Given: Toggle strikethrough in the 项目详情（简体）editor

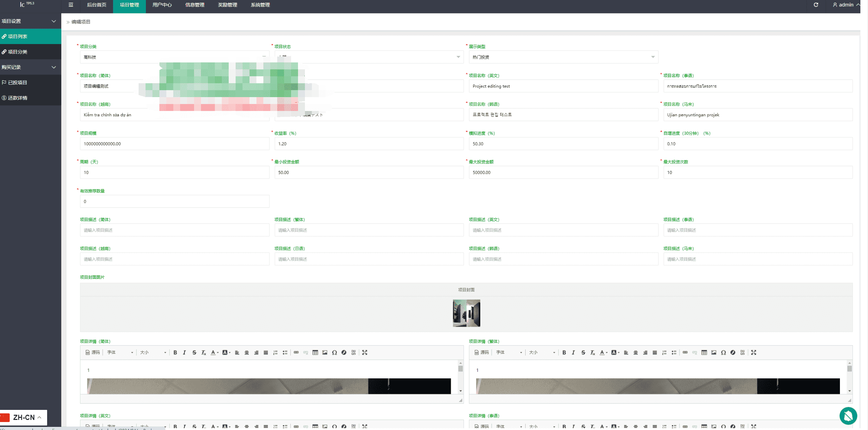Looking at the screenshot, I should (x=194, y=352).
